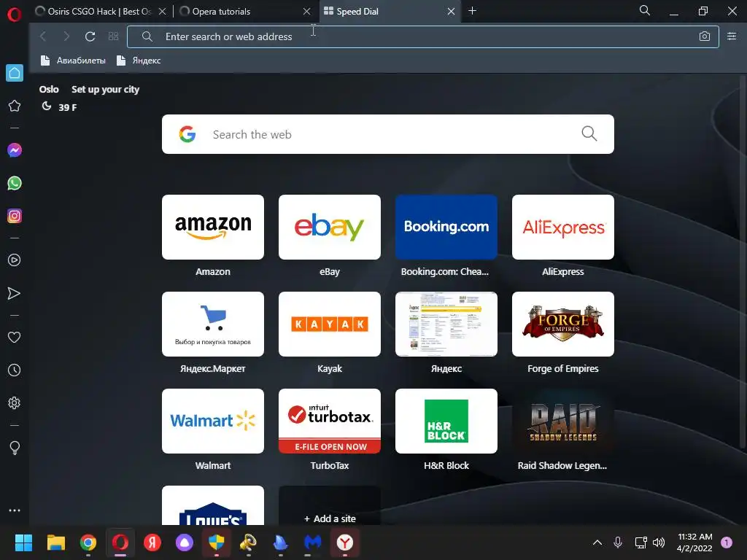Screen dimensions: 747x560
Task: Open the Forge of Empires tile
Action: click(563, 324)
